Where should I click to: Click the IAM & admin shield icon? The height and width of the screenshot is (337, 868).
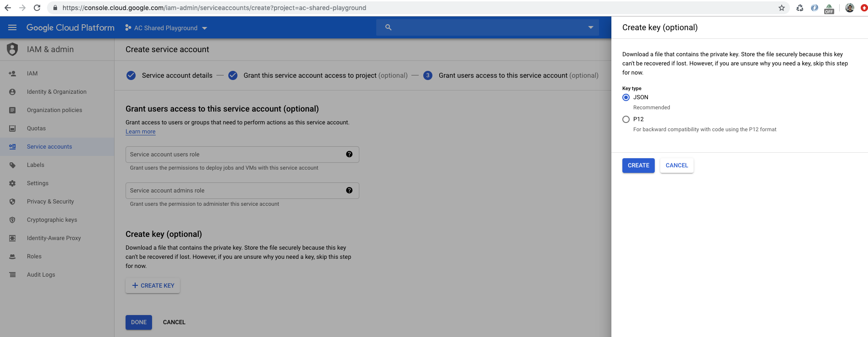[12, 49]
